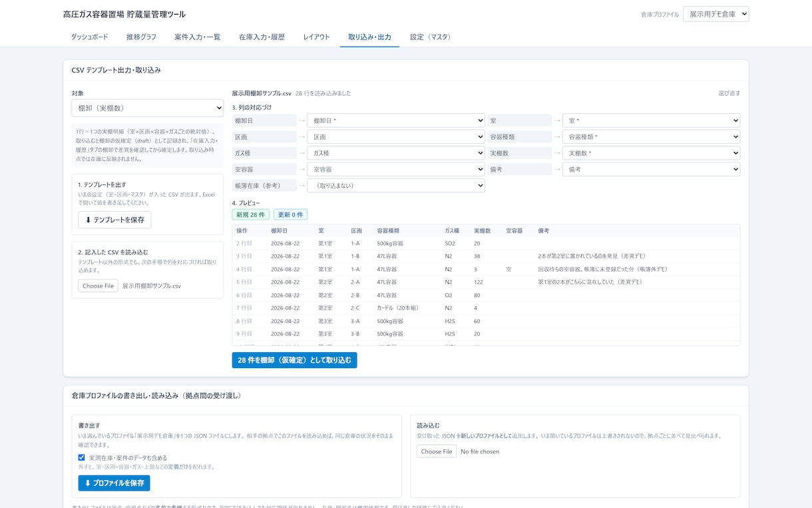Viewport: 812px width, 508px height.
Task: Click the 28 行を読み込みました message
Action: [x=323, y=93]
